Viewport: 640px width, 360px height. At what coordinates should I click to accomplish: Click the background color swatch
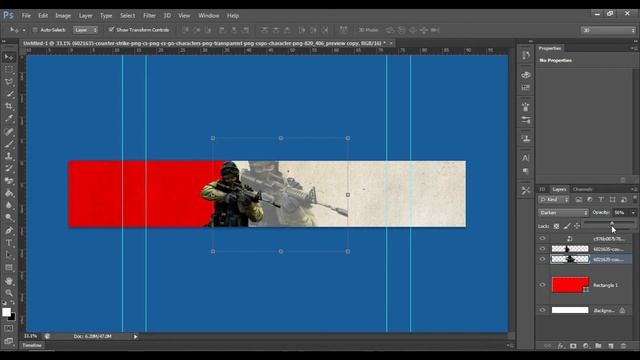tap(13, 318)
